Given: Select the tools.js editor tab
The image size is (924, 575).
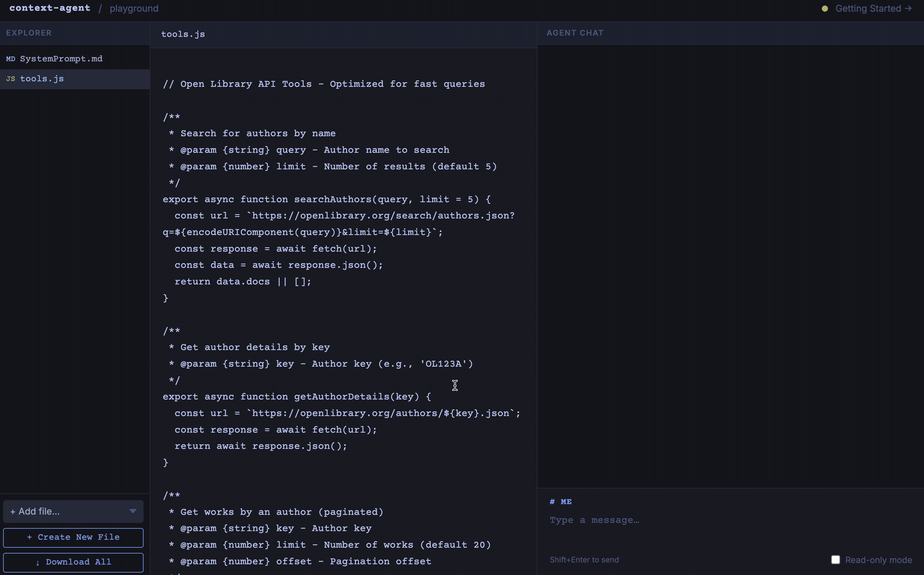Looking at the screenshot, I should tap(183, 34).
